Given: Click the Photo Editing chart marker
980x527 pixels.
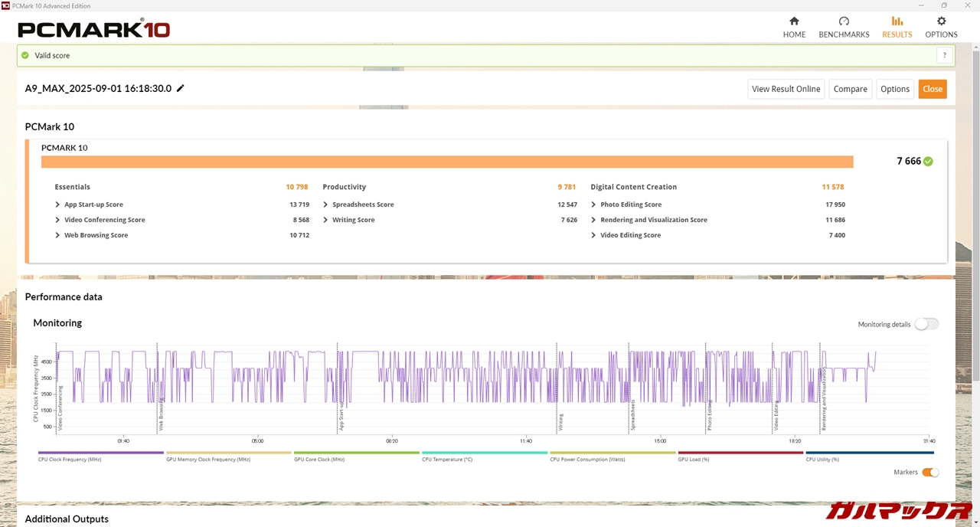Looking at the screenshot, I should pos(710,416).
